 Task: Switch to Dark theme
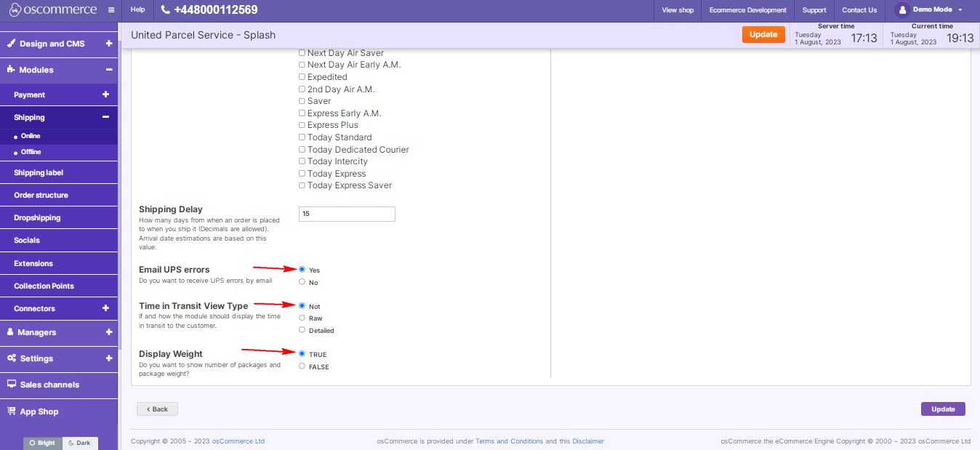(x=80, y=442)
